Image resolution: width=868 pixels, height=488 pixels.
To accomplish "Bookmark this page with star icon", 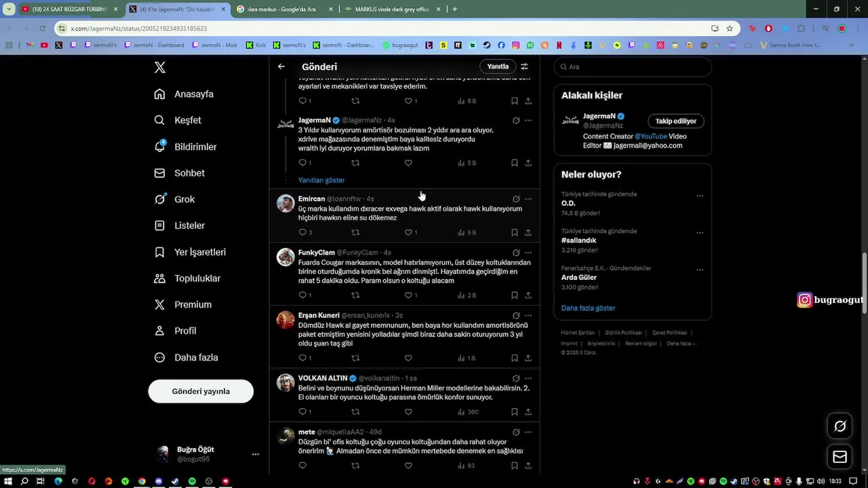I will coord(730,28).
